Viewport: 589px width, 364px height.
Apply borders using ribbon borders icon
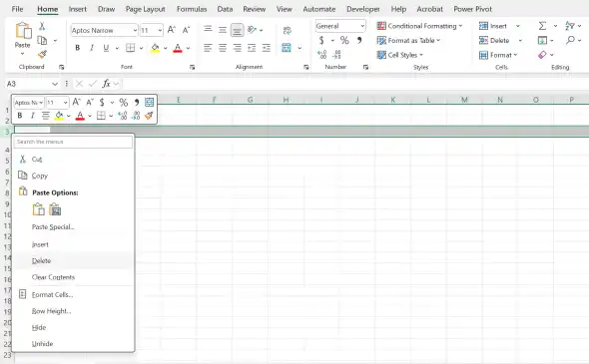coord(131,48)
